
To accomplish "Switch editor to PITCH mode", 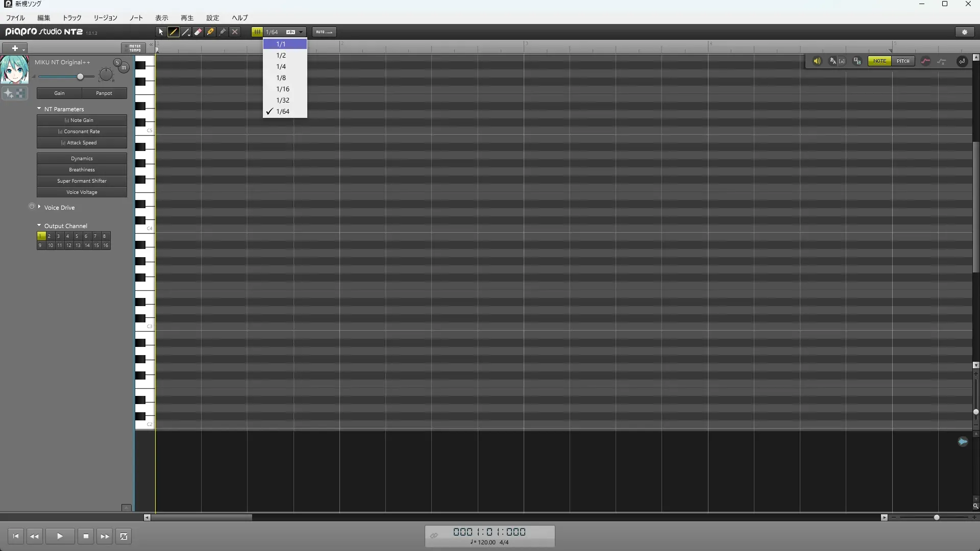I will pyautogui.click(x=903, y=61).
